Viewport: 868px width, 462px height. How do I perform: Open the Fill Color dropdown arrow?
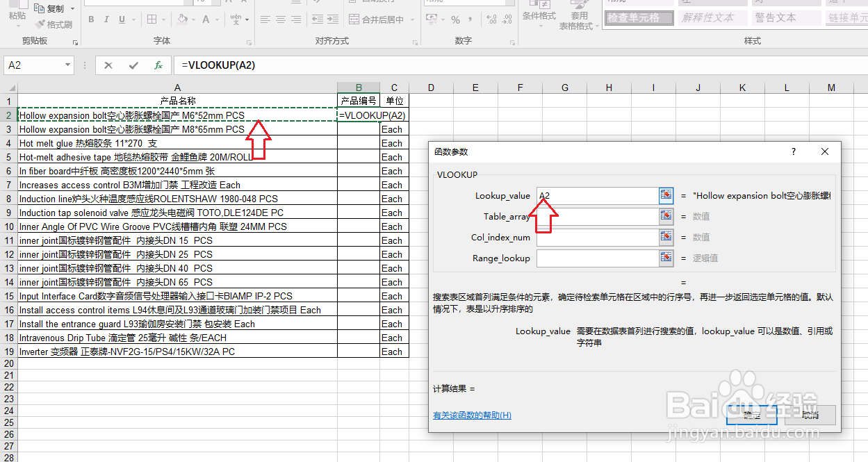193,19
